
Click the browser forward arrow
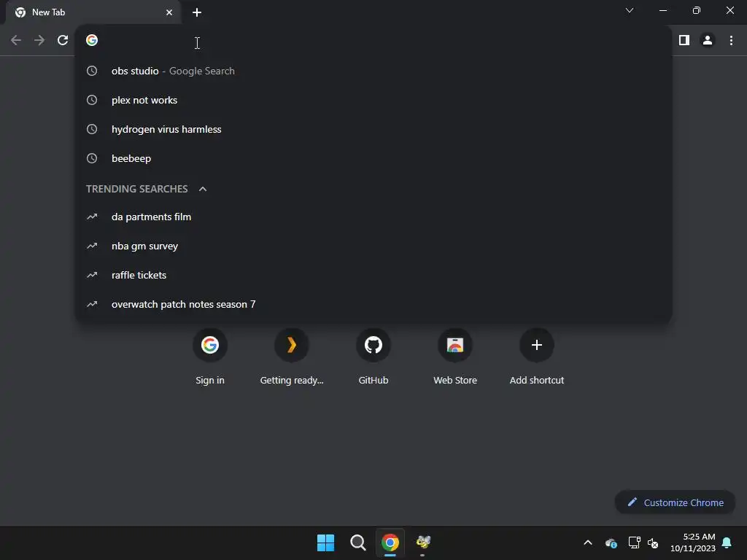tap(39, 41)
